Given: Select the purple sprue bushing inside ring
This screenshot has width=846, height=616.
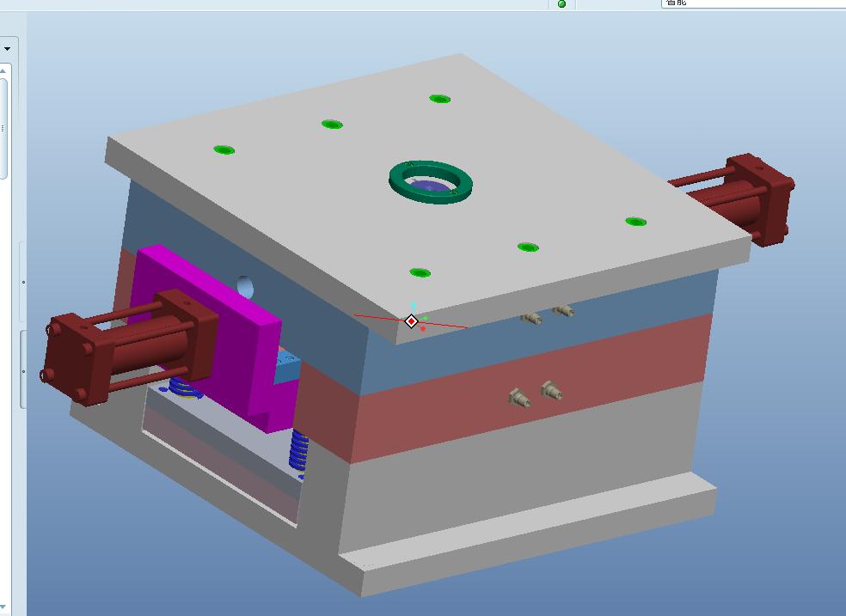Looking at the screenshot, I should pos(430,186).
